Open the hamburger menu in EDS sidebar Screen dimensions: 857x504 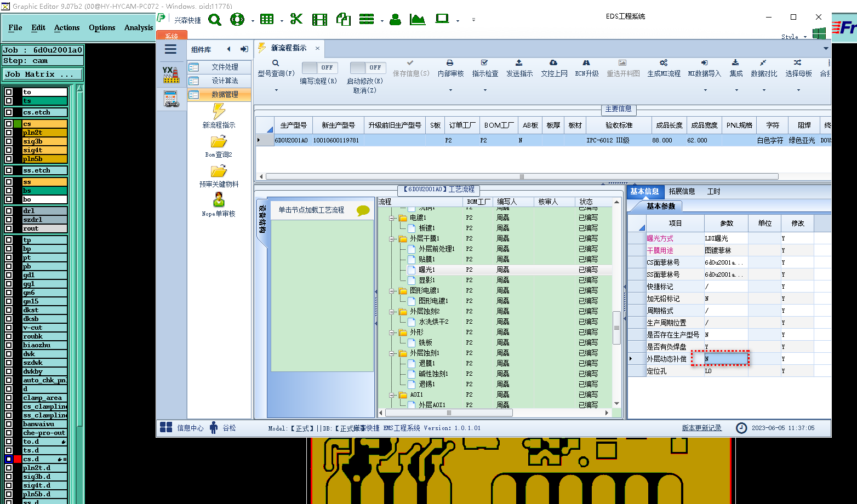[x=170, y=49]
